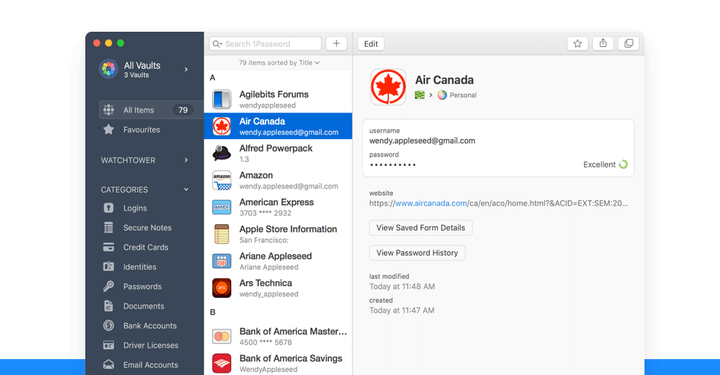Open the www.aircanada.com website link
This screenshot has width=720, height=375.
click(x=431, y=203)
